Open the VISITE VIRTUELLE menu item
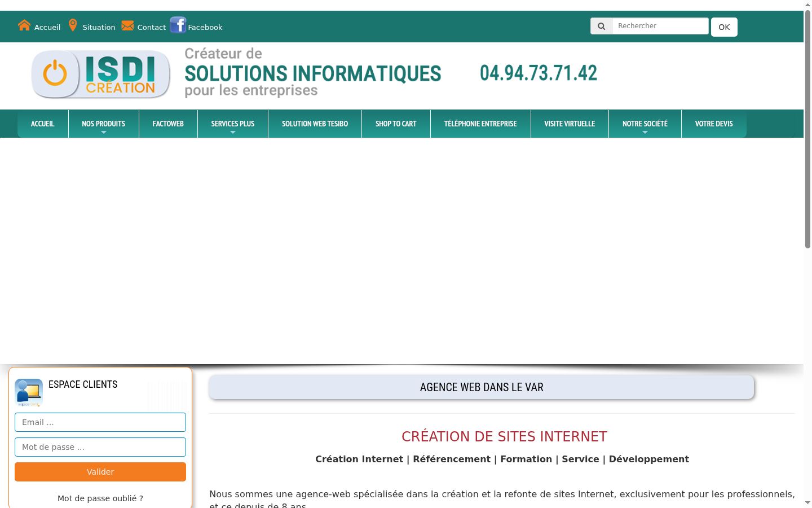The height and width of the screenshot is (508, 812). [x=570, y=124]
